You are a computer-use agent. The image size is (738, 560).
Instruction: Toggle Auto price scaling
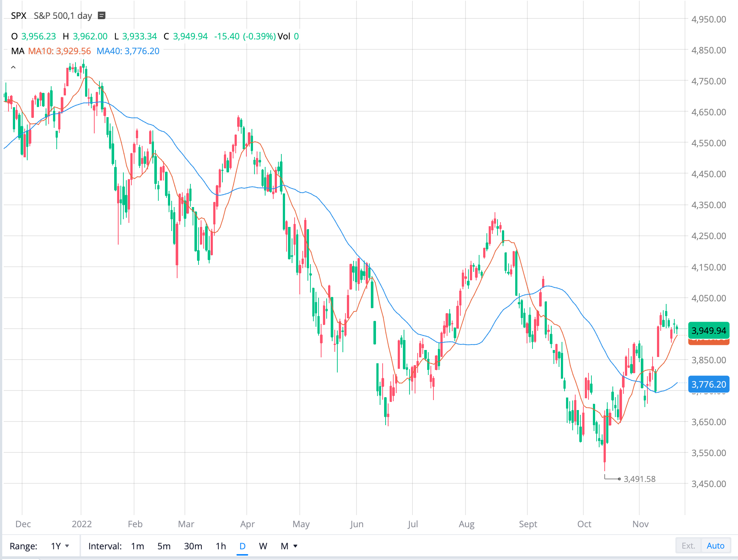pyautogui.click(x=716, y=546)
